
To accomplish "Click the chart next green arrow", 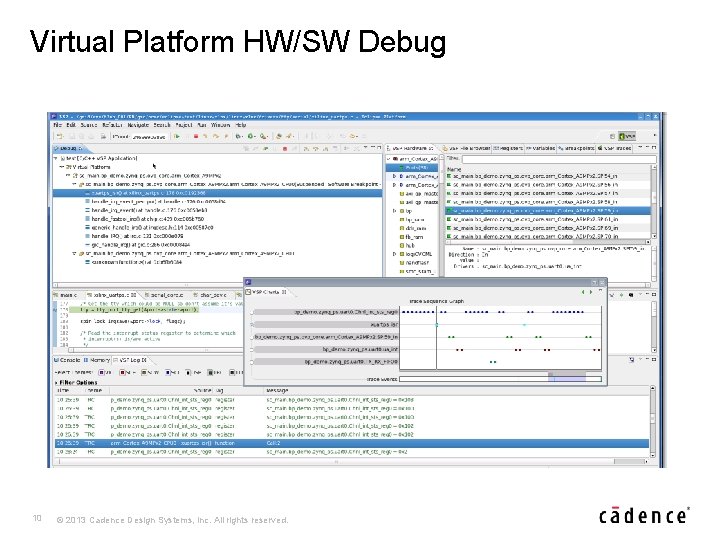I will pos(591,292).
